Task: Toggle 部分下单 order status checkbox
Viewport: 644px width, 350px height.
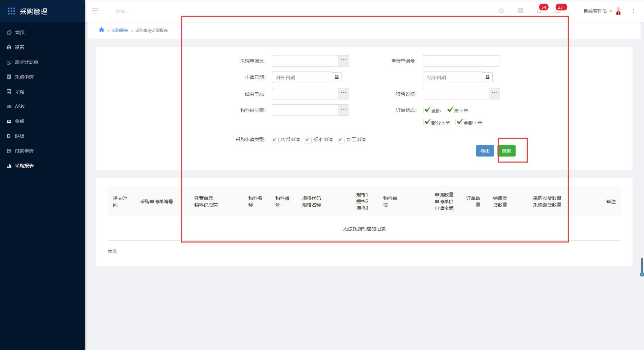Action: point(427,122)
